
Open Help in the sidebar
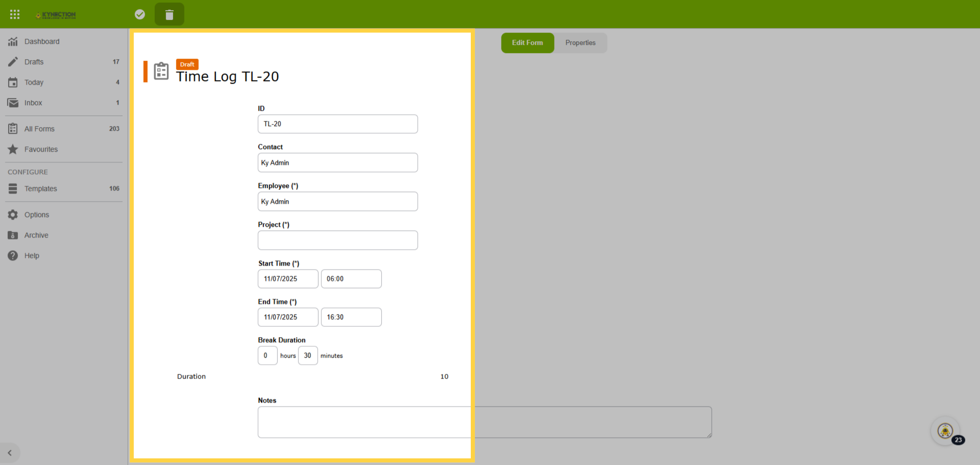point(31,255)
